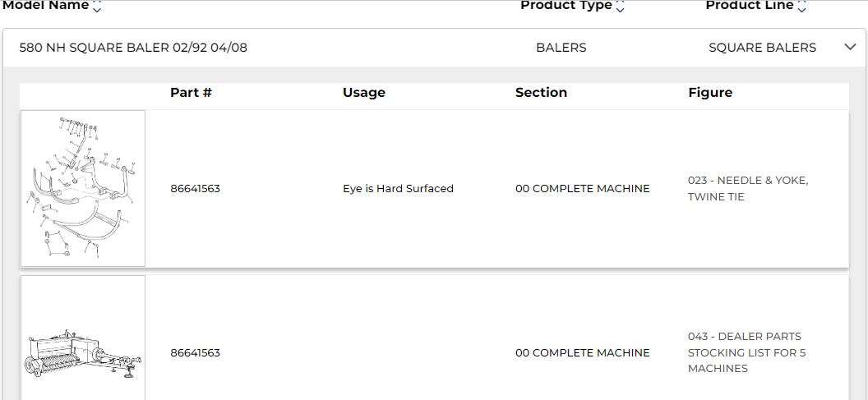Click the "Eye is Hard Surfaced" usage text
The width and height of the screenshot is (868, 400).
coord(398,188)
